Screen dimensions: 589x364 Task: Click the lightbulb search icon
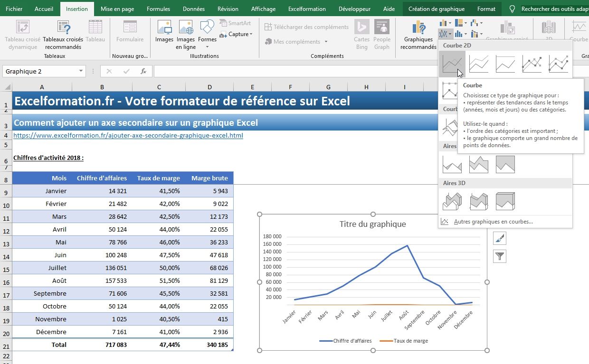point(512,9)
